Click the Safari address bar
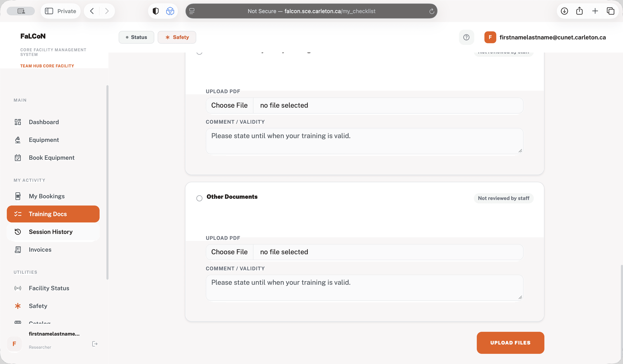 (x=311, y=11)
